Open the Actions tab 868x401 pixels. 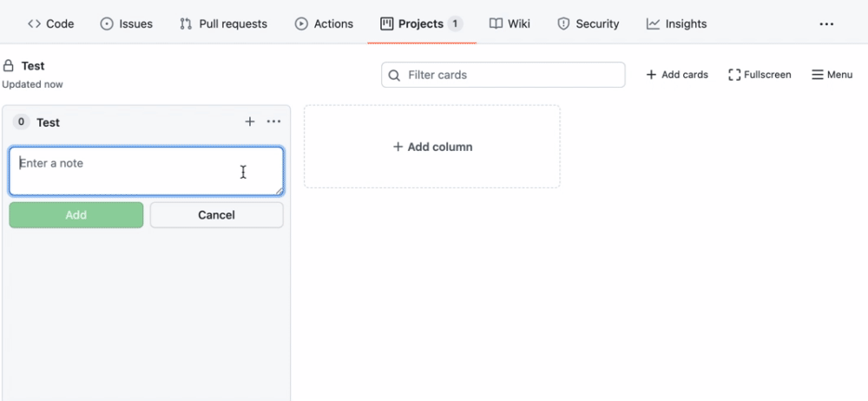324,24
